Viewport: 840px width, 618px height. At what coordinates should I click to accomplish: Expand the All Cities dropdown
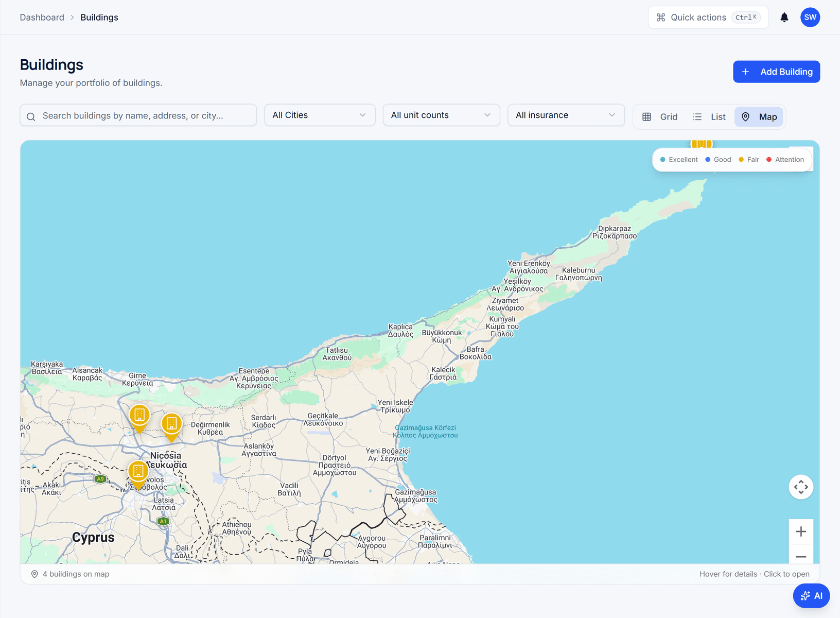coord(320,115)
